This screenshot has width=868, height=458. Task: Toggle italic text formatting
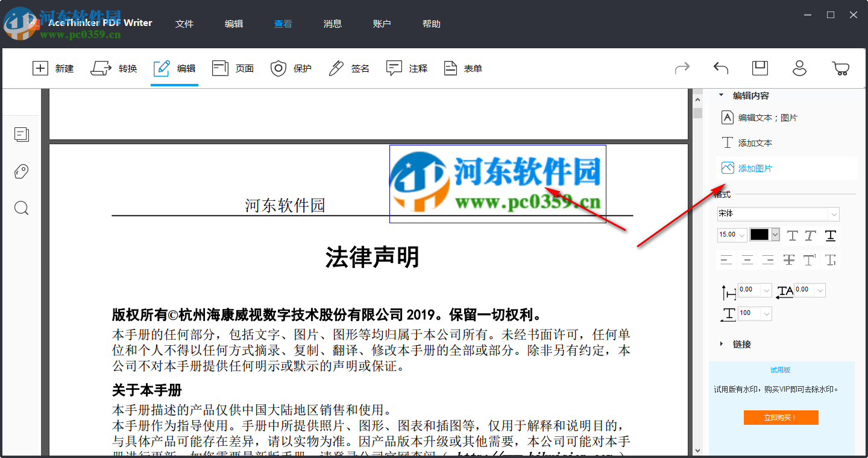coord(811,235)
